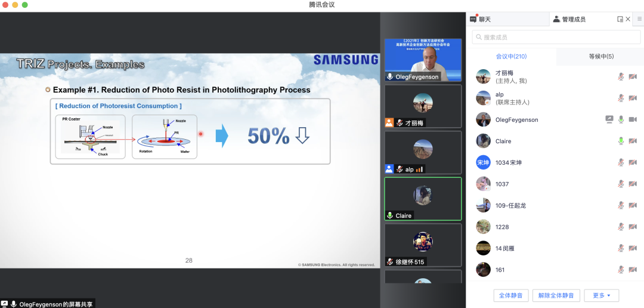Mute OlegFeygenson's microphone in member list
644x308 pixels.
click(621, 119)
